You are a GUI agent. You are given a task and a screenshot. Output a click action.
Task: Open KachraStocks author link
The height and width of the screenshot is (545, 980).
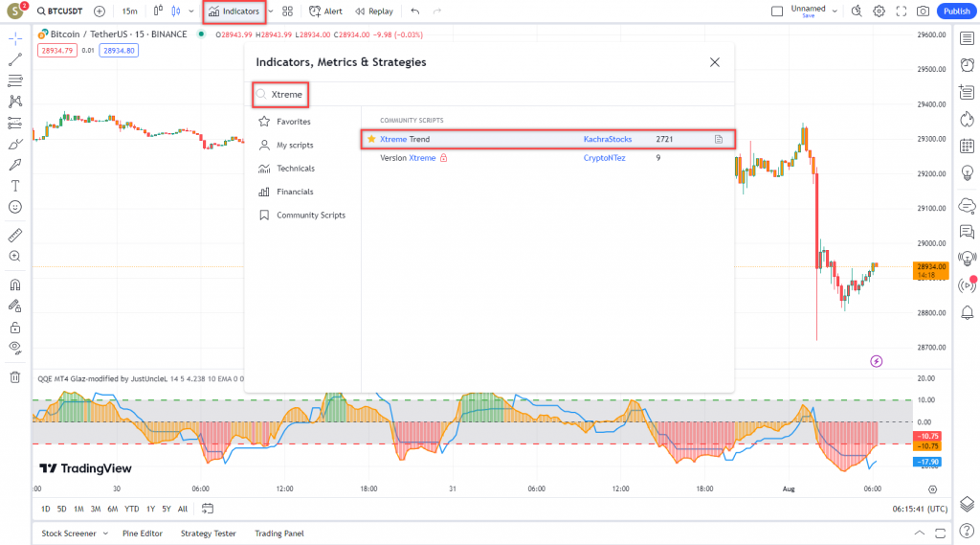click(x=608, y=139)
